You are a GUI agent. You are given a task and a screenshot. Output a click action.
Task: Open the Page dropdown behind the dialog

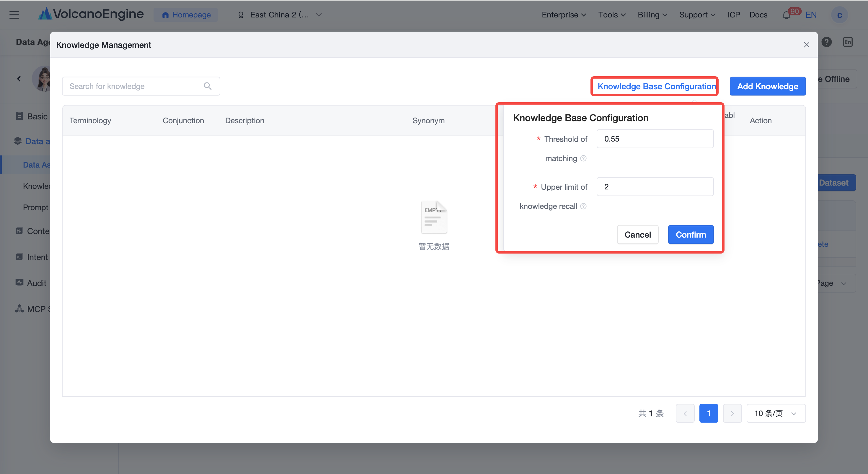click(837, 283)
